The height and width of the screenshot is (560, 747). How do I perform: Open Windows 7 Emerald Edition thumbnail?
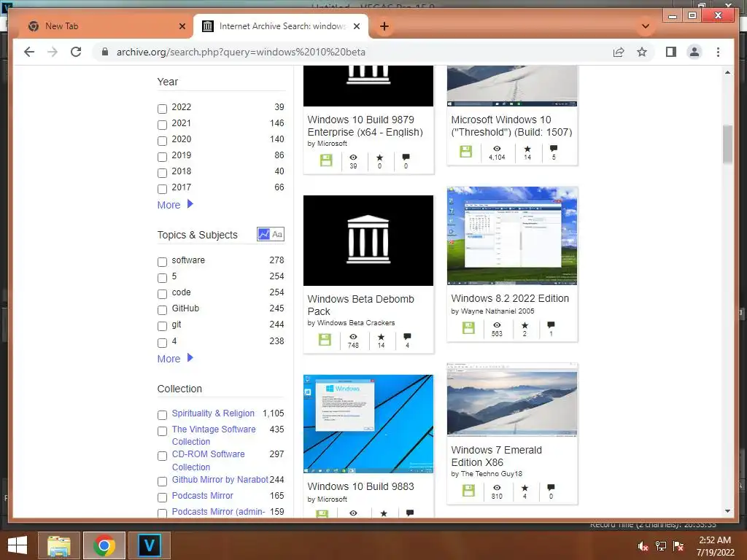[512, 400]
